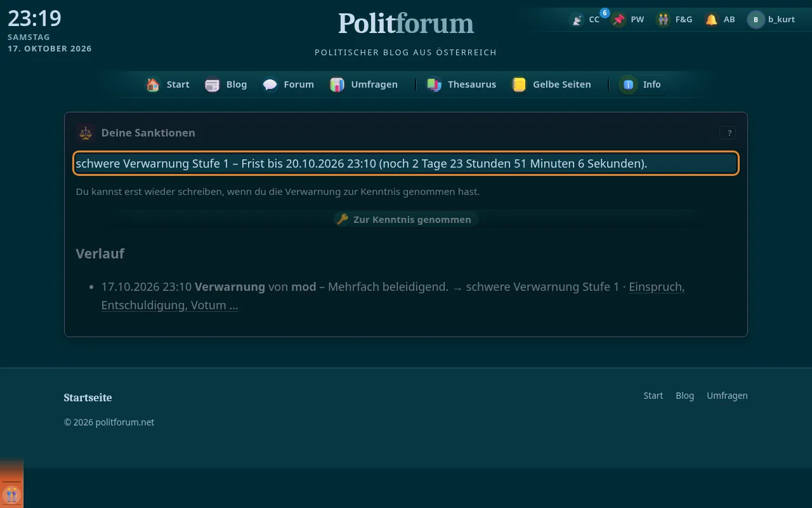This screenshot has height=508, width=812.
Task: Click the Thesaurus books icon
Action: pos(434,84)
